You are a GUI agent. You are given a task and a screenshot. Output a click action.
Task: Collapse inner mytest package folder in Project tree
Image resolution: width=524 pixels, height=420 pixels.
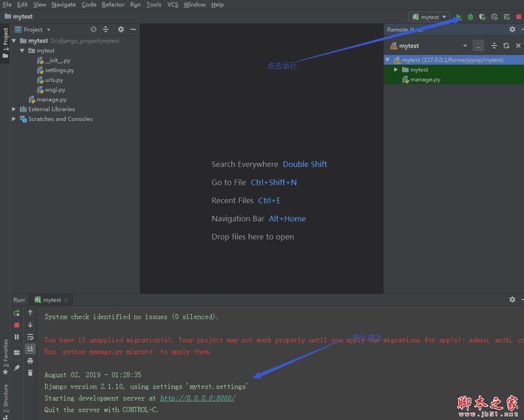[x=22, y=50]
